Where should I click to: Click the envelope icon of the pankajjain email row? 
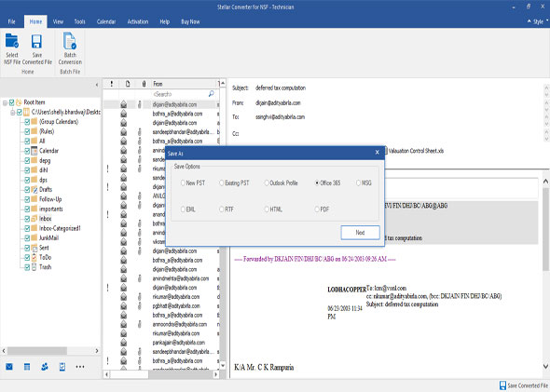point(123,343)
